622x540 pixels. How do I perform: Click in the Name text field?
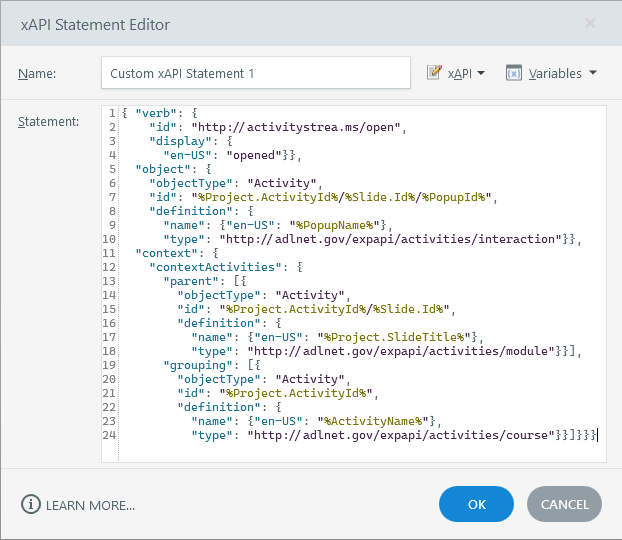pyautogui.click(x=255, y=73)
